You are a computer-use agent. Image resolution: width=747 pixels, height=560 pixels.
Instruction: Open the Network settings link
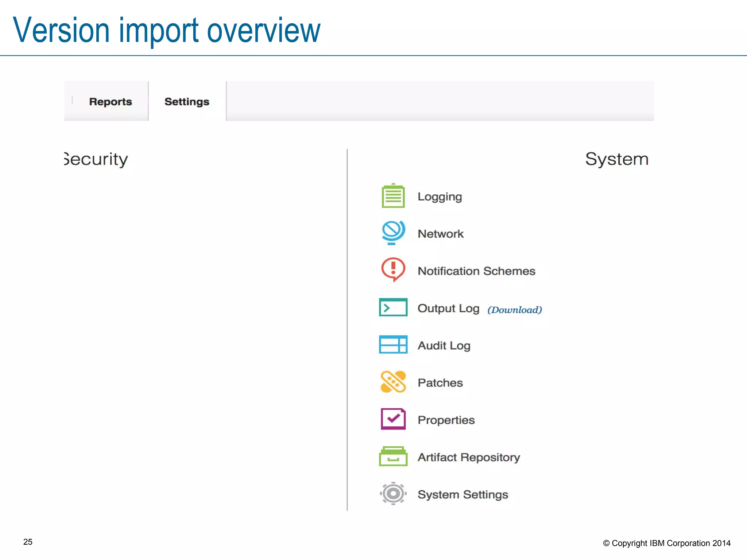pyautogui.click(x=441, y=234)
